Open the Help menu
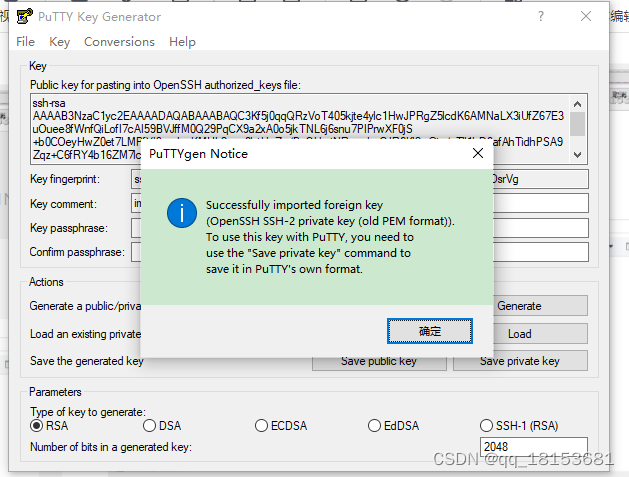Screen dimensions: 629x477 (182, 42)
